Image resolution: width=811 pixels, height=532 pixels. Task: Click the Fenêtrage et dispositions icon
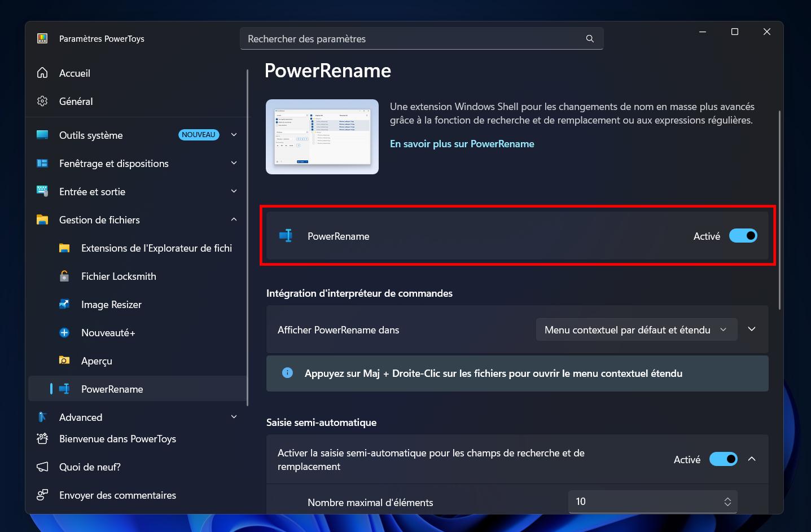42,163
